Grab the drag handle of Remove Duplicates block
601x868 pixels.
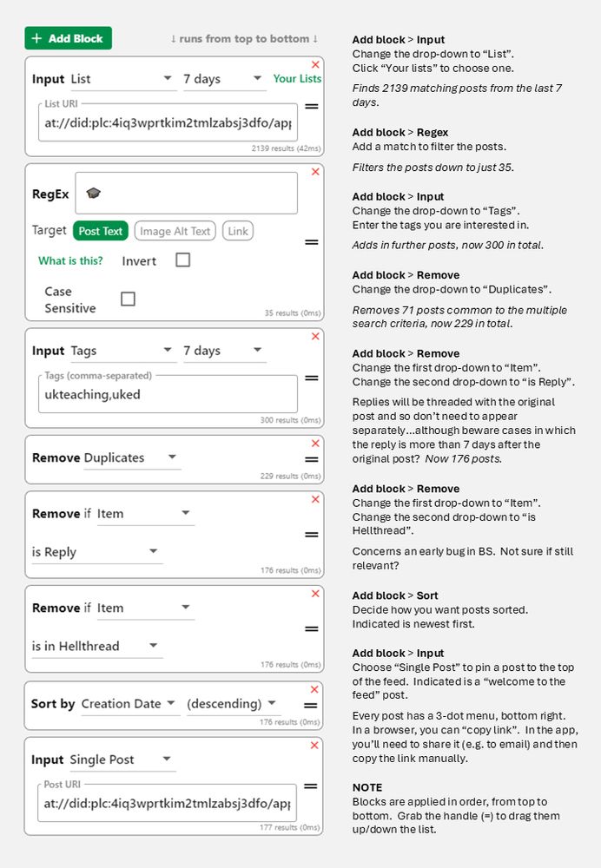[312, 459]
